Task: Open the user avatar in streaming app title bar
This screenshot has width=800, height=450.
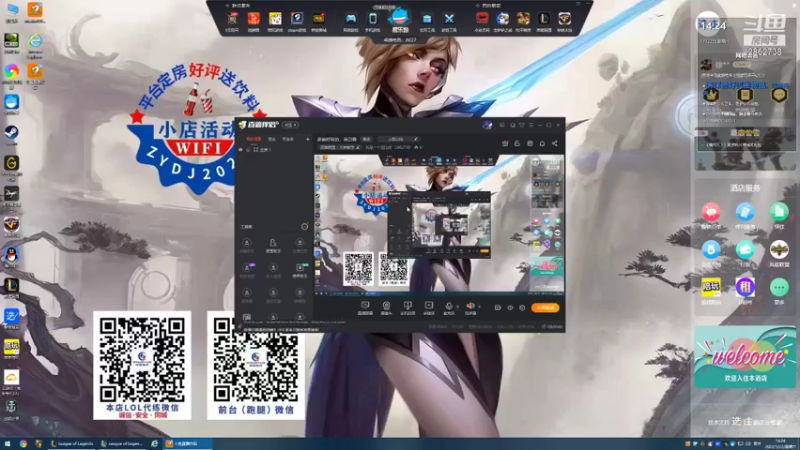Action: (x=487, y=125)
